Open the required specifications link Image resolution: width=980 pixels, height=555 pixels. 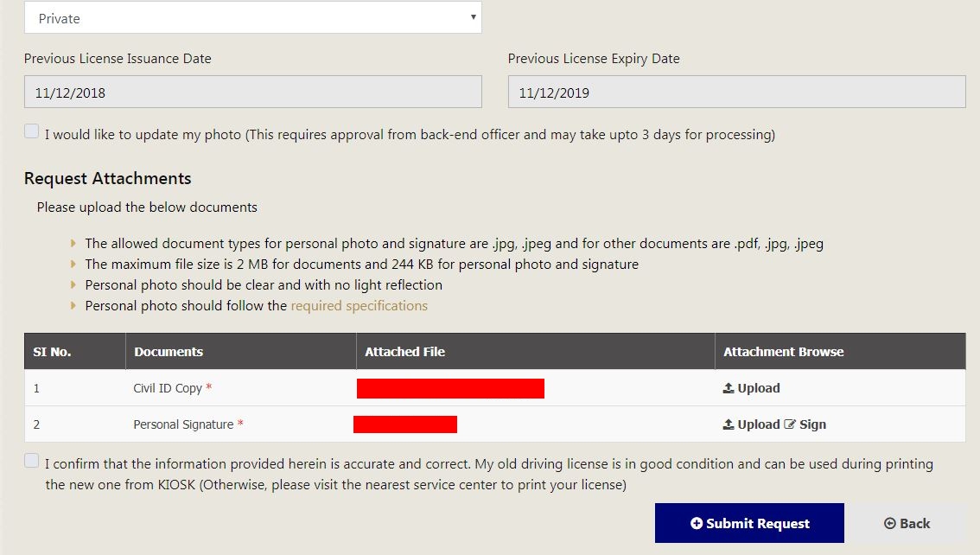point(360,305)
